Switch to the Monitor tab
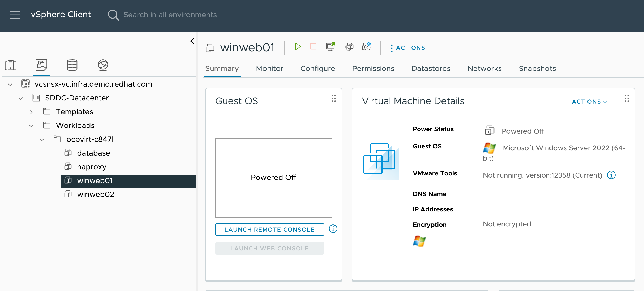The height and width of the screenshot is (291, 644). [x=269, y=68]
